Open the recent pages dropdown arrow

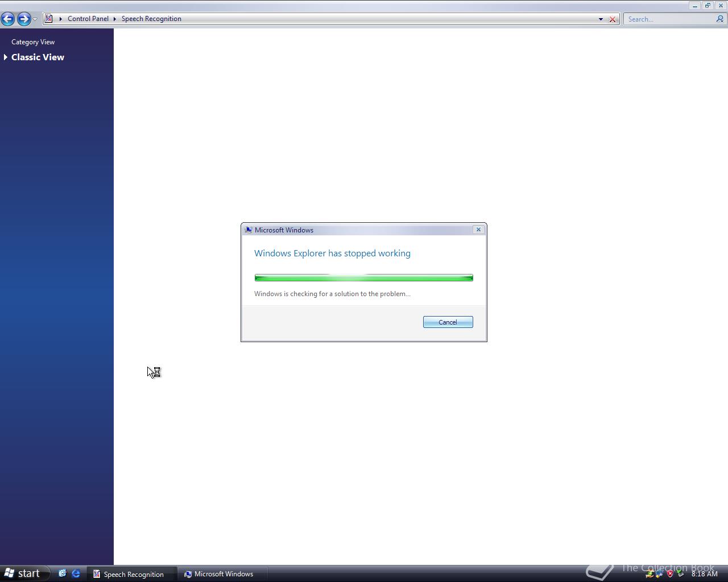click(35, 19)
